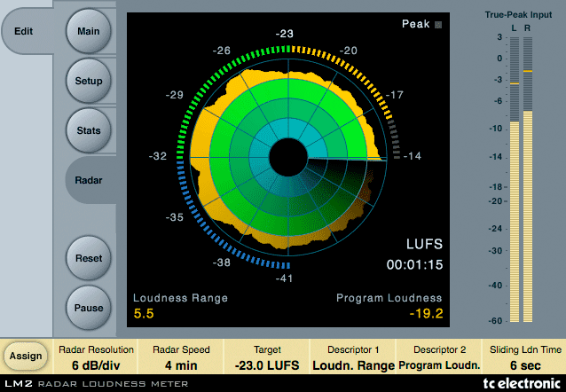The height and width of the screenshot is (392, 566).
Task: Reset the loudness measurement
Action: tap(89, 258)
